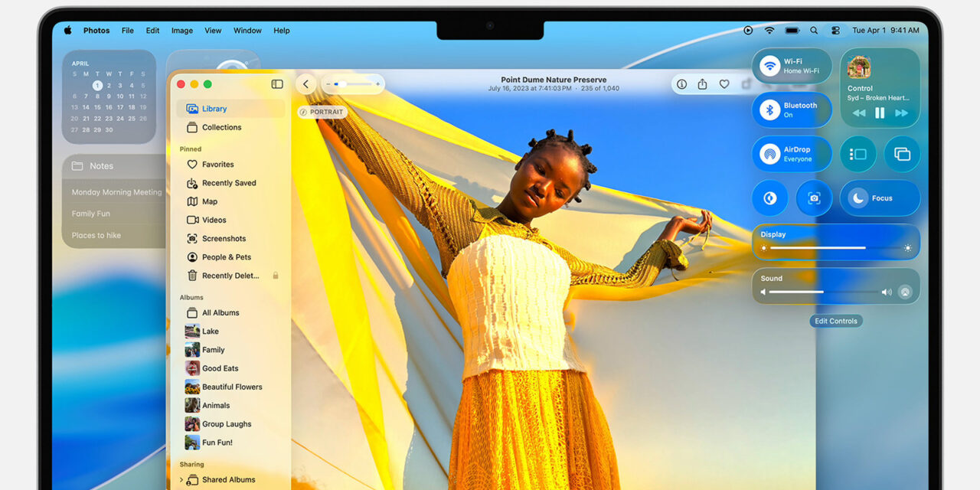
Task: Open Screen Mirroring control
Action: 902,154
